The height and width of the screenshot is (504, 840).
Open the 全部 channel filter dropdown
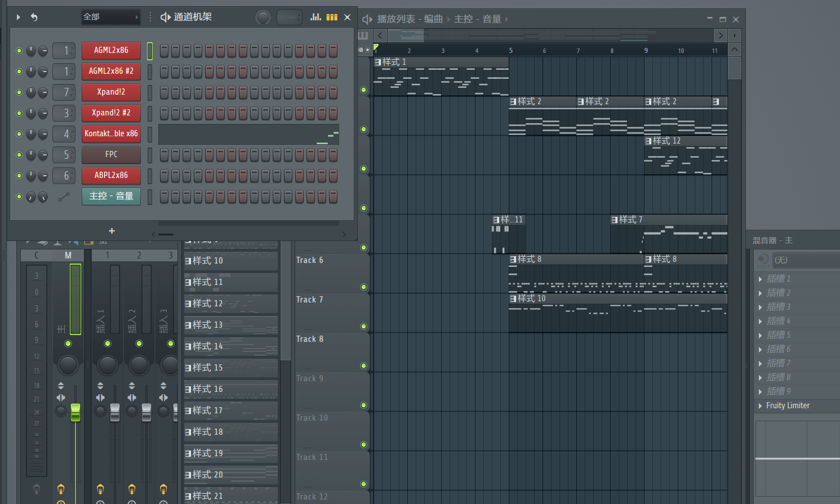coord(110,17)
